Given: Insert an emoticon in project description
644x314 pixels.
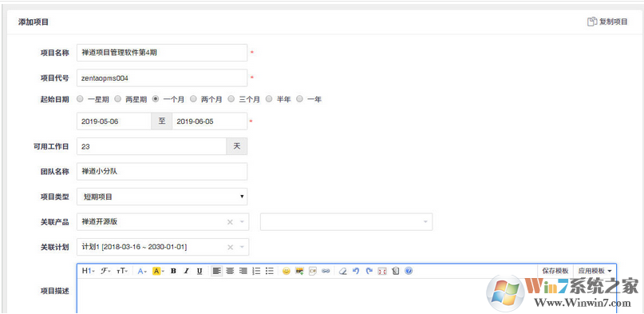Looking at the screenshot, I should (286, 271).
